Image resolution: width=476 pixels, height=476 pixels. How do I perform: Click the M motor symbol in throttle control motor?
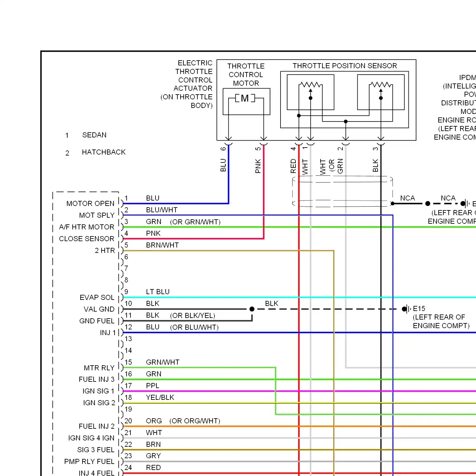245,98
